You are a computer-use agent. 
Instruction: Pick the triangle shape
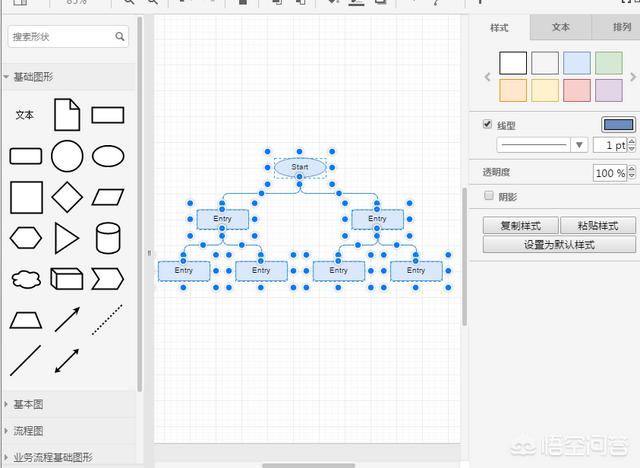tap(67, 238)
